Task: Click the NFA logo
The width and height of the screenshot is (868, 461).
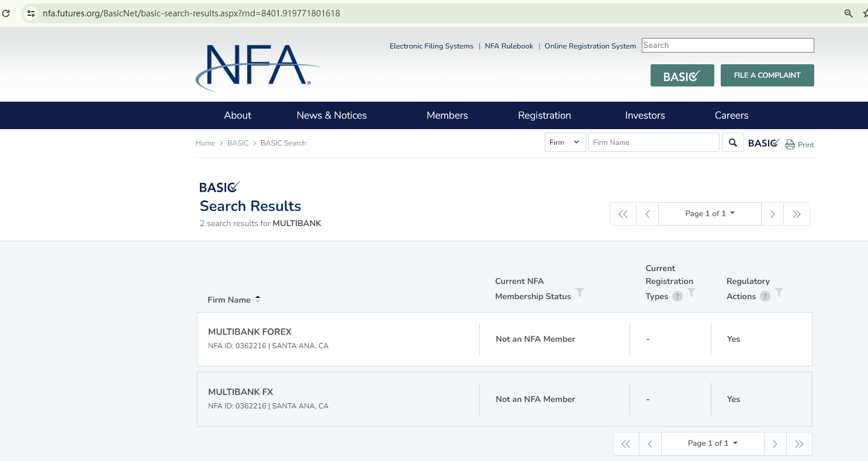Action: [257, 67]
